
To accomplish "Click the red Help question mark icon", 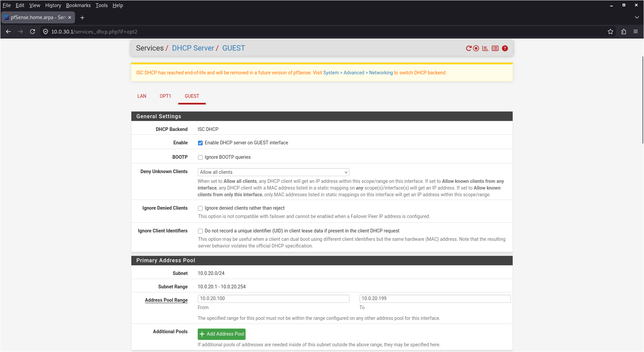I will (505, 48).
